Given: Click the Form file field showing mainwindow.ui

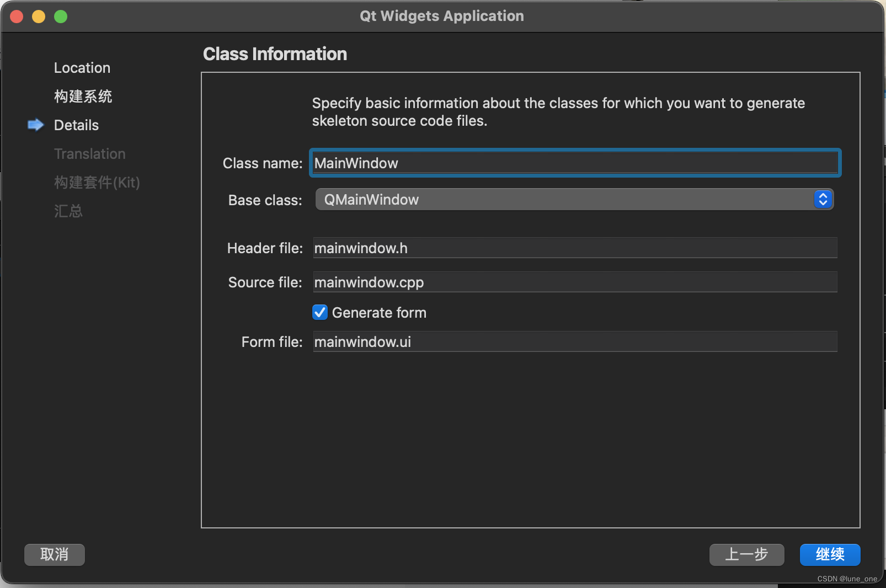Looking at the screenshot, I should (x=574, y=341).
